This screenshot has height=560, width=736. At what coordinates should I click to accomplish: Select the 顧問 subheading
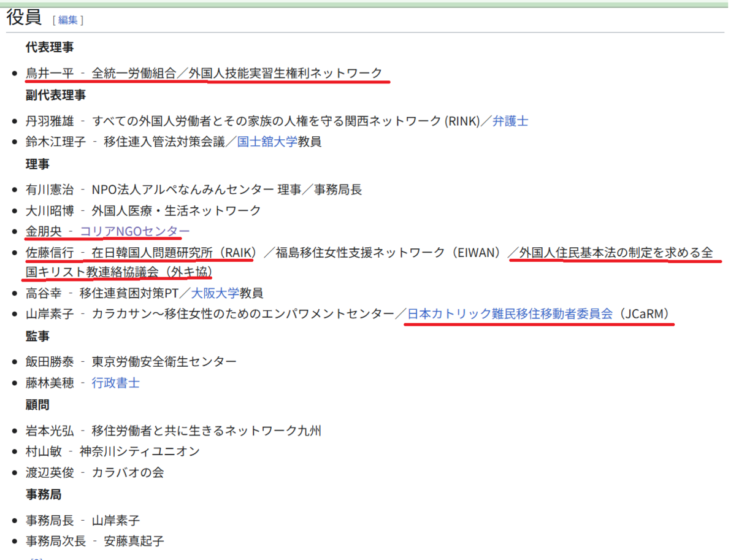coord(37,405)
